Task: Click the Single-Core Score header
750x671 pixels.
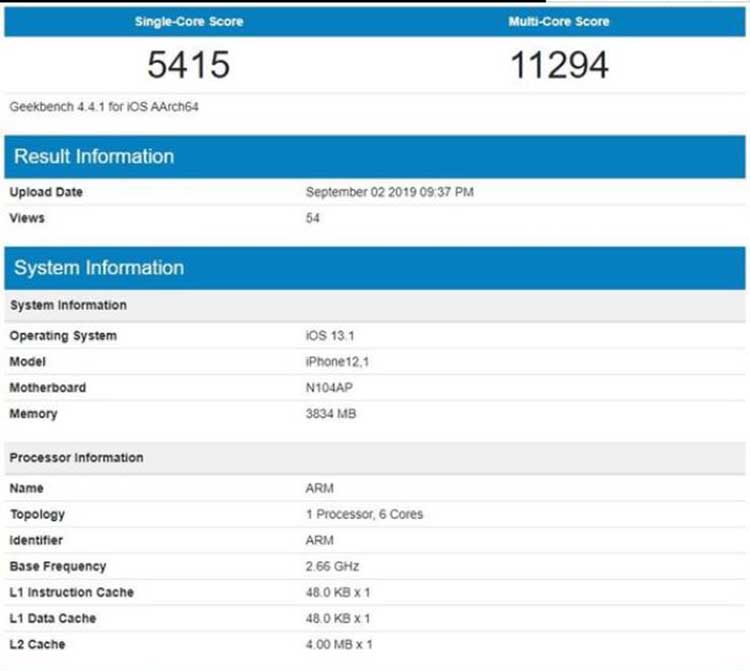Action: [x=189, y=22]
